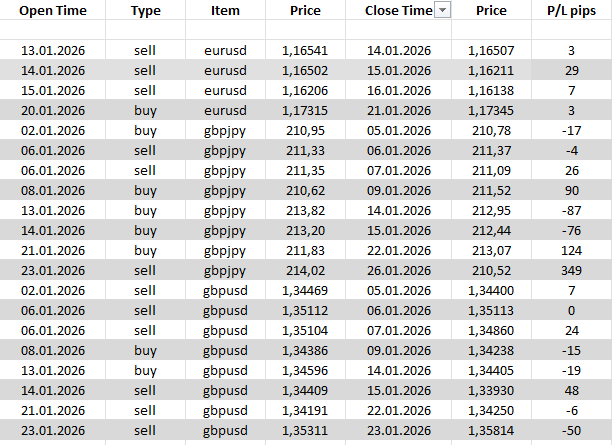Click the P/L cell showing -87
612x445 pixels.
[571, 208]
